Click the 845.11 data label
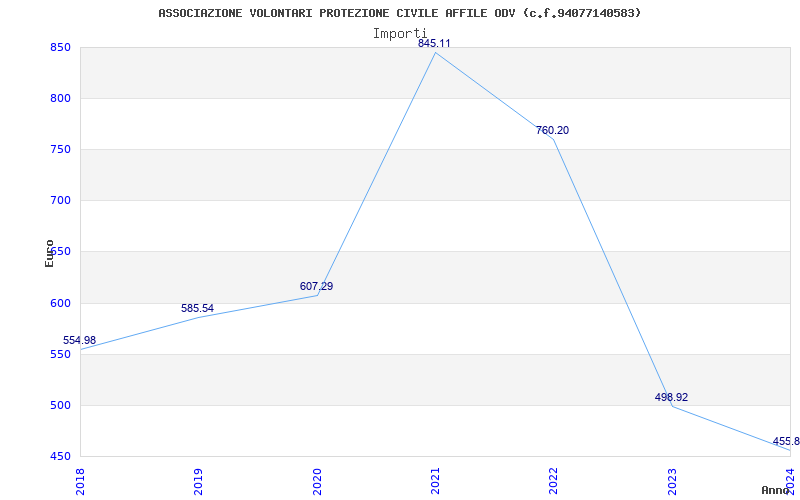800x500 pixels. pos(434,43)
